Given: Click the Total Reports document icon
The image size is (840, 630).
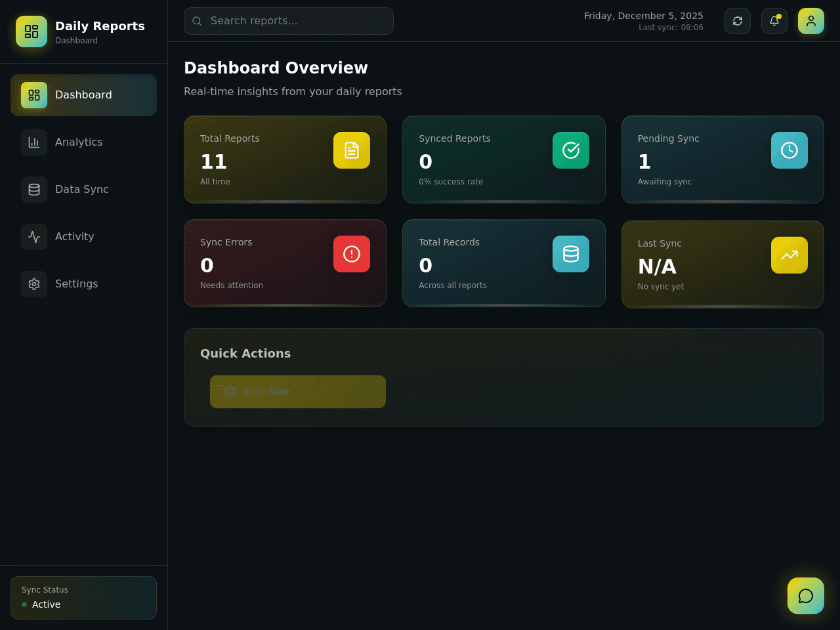Looking at the screenshot, I should click(x=352, y=150).
